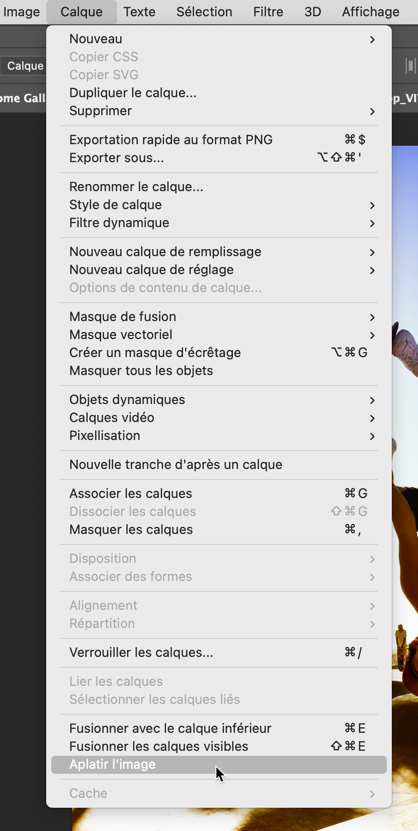Choose Renommer le calque…
The width and height of the screenshot is (418, 831).
point(219,187)
